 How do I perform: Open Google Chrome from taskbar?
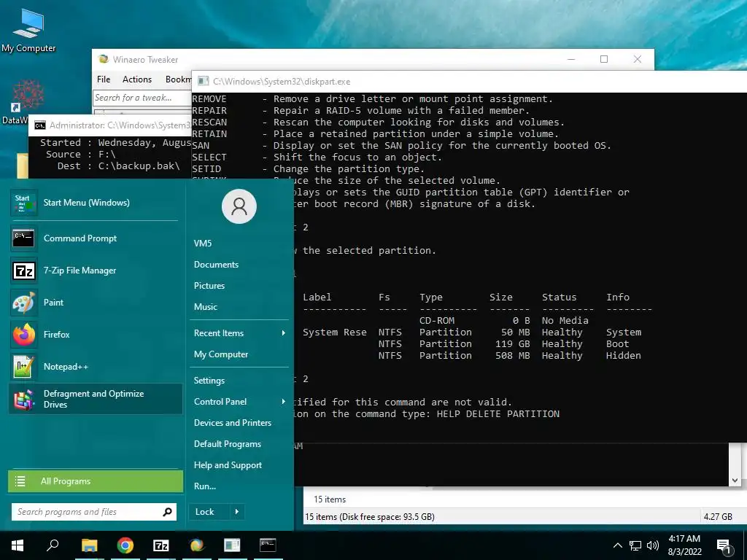[125, 545]
